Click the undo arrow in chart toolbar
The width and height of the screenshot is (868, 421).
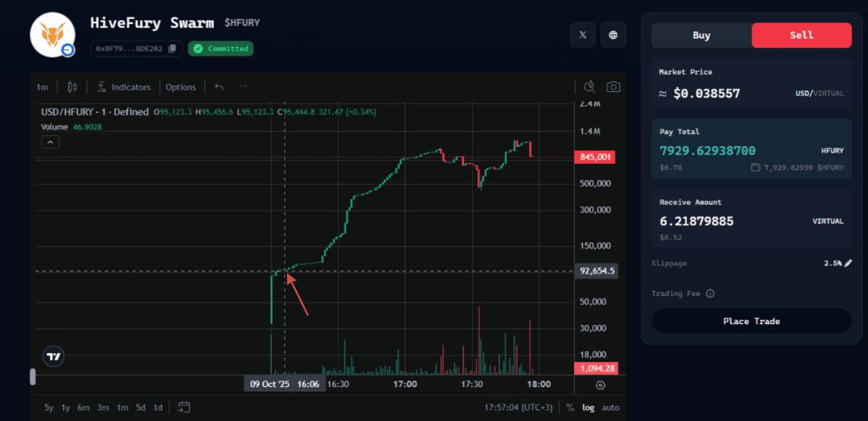219,88
